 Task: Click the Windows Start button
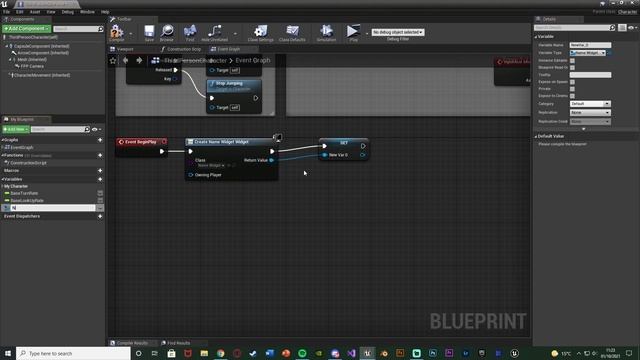point(8,353)
